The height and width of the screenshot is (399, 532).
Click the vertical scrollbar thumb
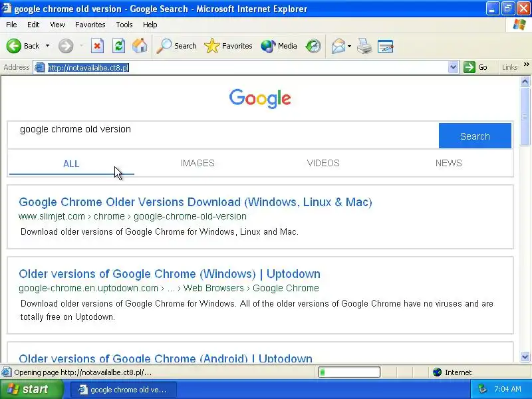click(x=525, y=117)
